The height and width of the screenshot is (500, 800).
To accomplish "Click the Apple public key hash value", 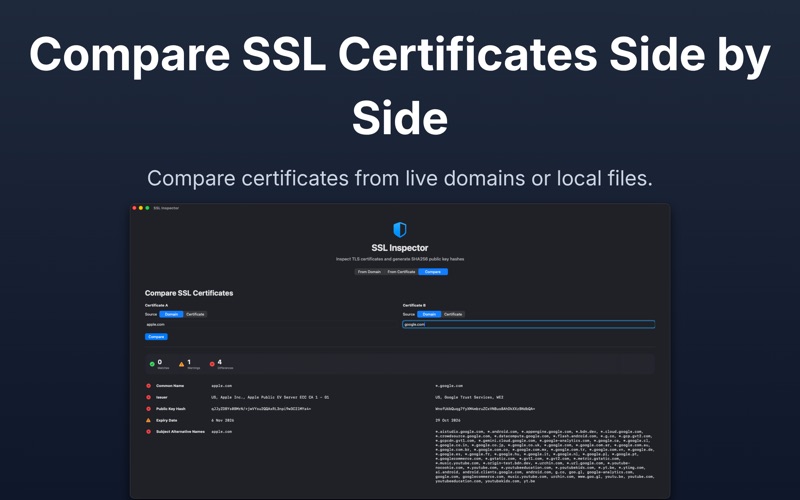I will click(x=261, y=409).
